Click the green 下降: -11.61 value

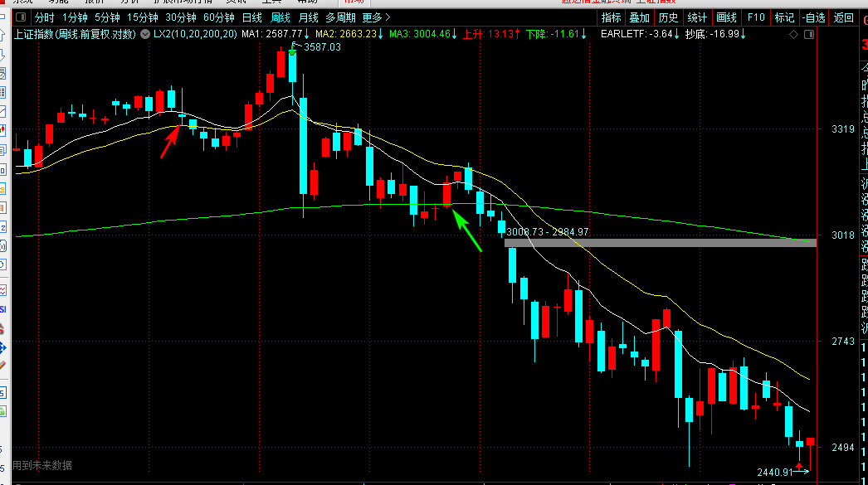[553, 34]
